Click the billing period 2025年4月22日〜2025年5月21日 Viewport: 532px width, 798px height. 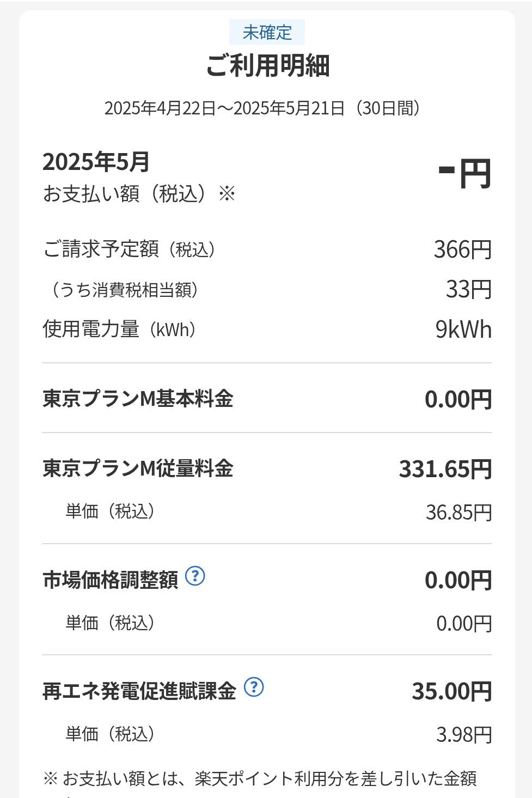point(224,108)
